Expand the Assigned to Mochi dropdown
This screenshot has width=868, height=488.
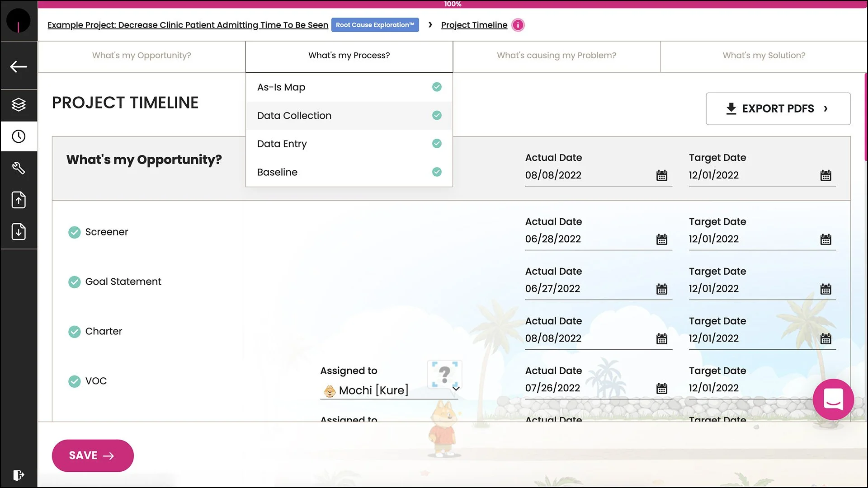tap(456, 389)
